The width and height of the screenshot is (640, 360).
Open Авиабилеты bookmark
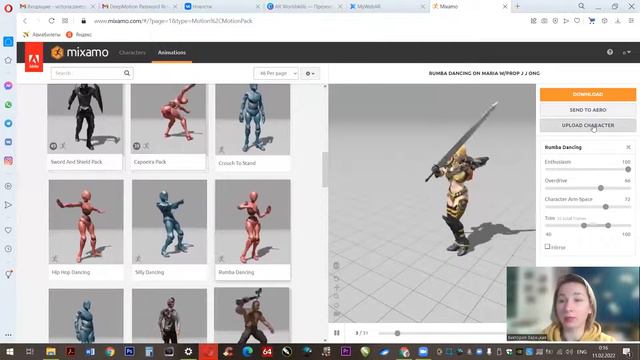point(42,35)
